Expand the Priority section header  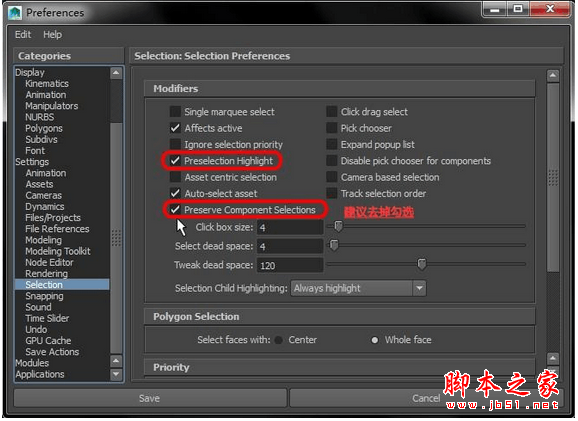[339, 367]
